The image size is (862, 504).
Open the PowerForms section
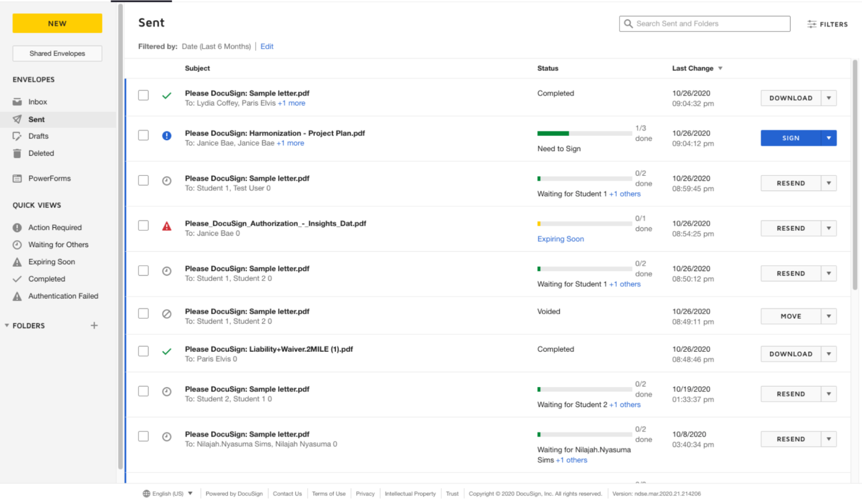tap(49, 178)
